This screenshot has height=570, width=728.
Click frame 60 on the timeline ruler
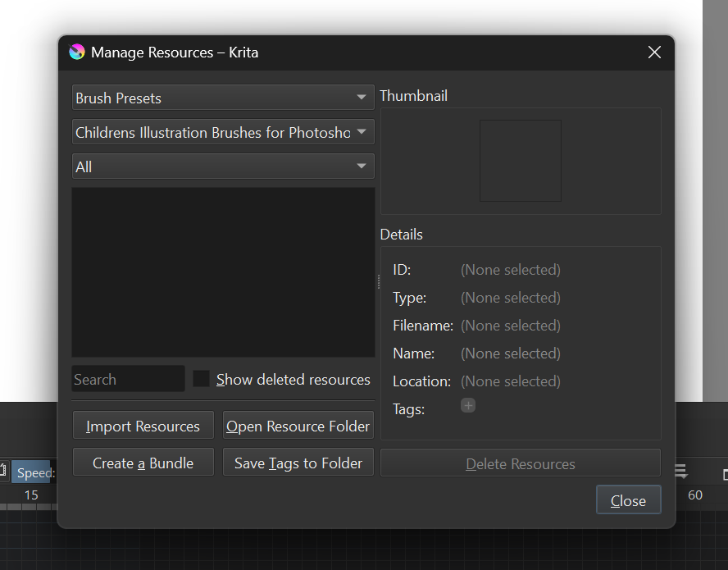pos(695,495)
